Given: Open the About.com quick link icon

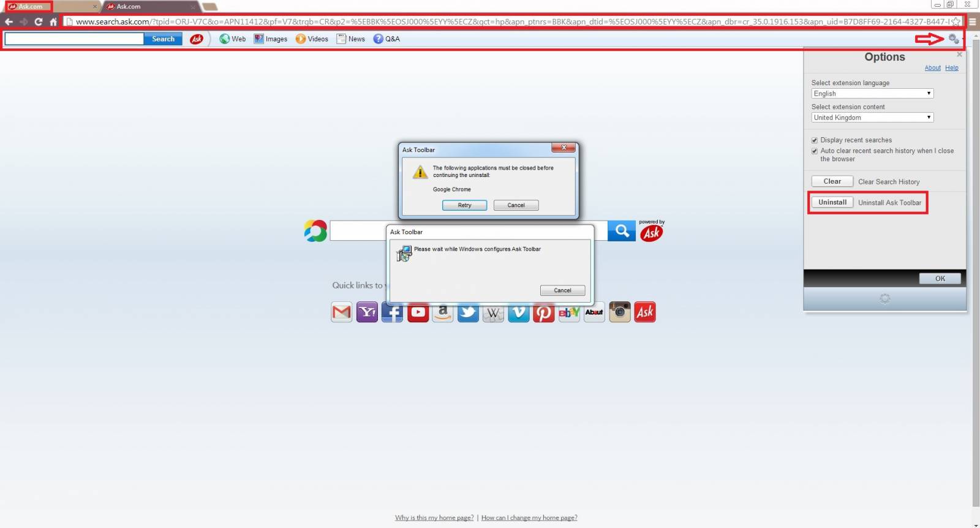Looking at the screenshot, I should click(594, 312).
